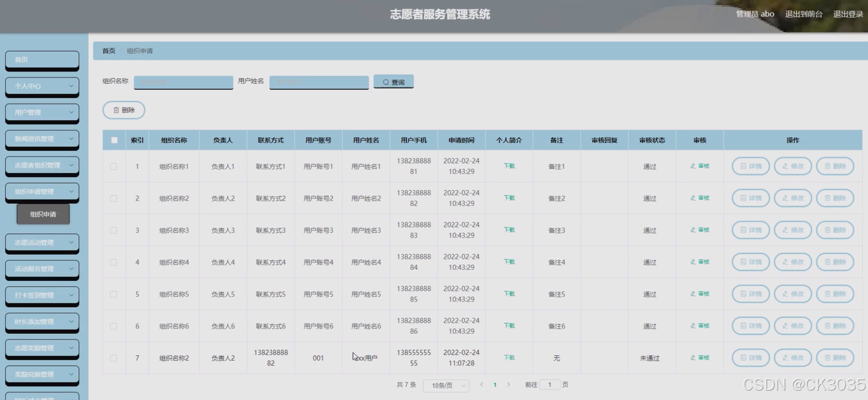
Task: Click 下载 in the xxx用户 row
Action: click(x=509, y=358)
